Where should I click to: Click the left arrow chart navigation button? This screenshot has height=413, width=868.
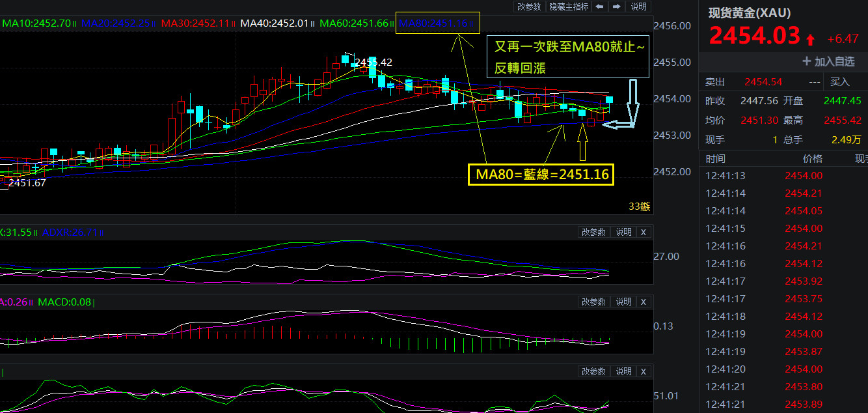[599, 7]
